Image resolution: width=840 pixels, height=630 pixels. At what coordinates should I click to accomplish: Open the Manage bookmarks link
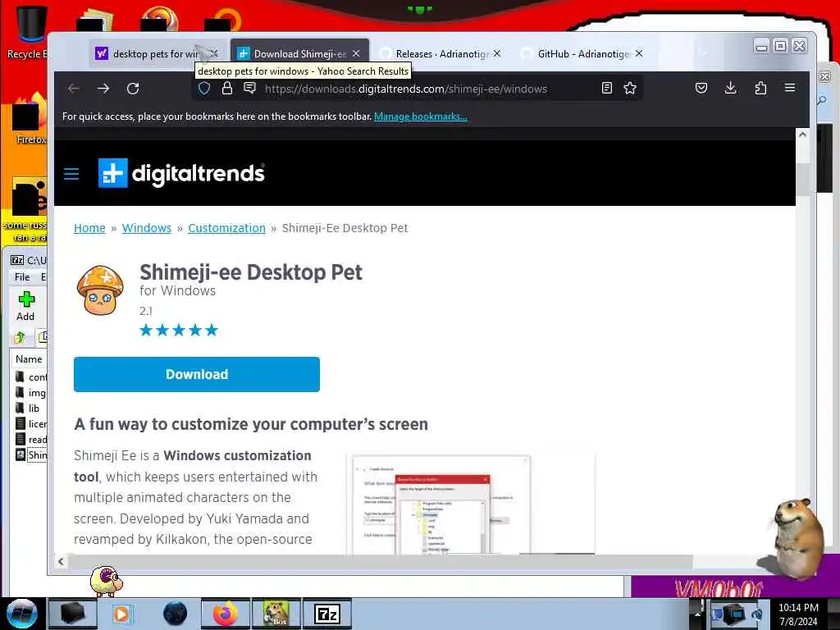click(421, 116)
